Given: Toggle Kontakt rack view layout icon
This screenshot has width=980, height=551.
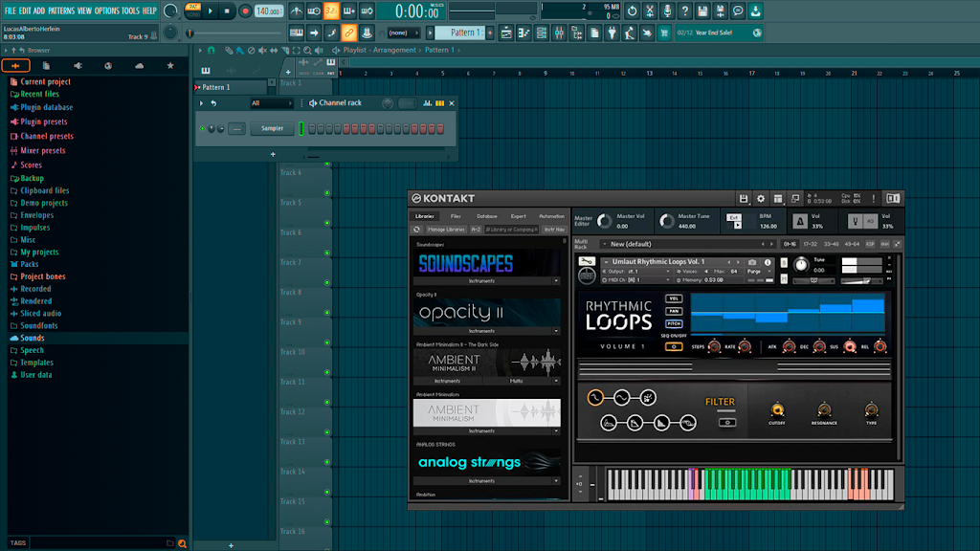Looking at the screenshot, I should click(778, 199).
